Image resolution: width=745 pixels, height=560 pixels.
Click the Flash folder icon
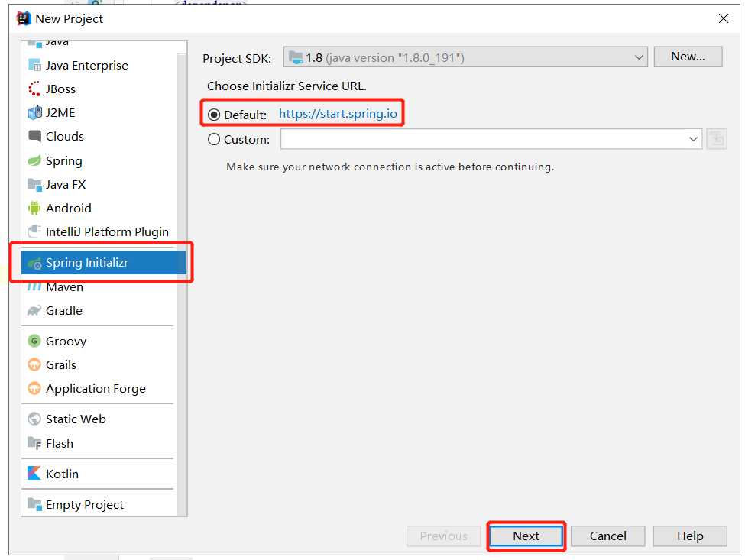[x=34, y=443]
